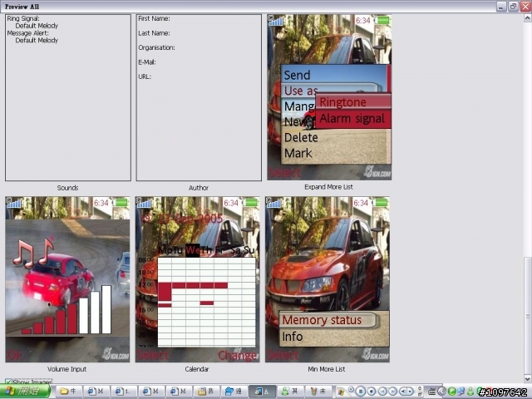Image resolution: width=532 pixels, height=399 pixels.
Task: Click the Expand More List caption
Action: point(329,187)
